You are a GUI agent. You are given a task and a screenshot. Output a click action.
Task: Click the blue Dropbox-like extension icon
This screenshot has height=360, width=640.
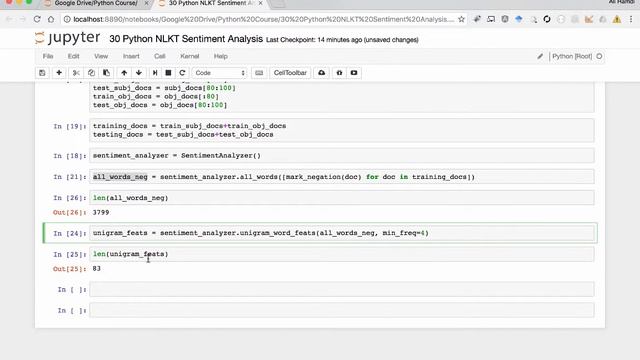(x=519, y=19)
